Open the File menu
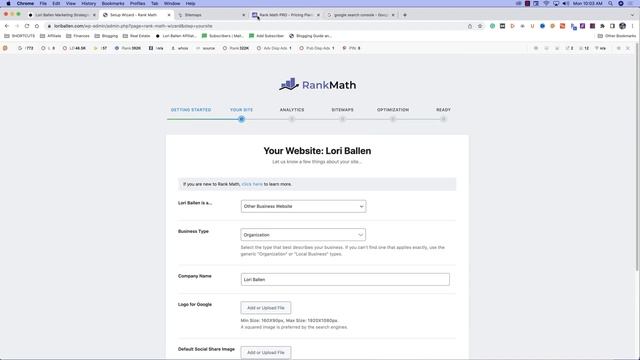Viewport: 640px width, 360px height. (43, 3)
